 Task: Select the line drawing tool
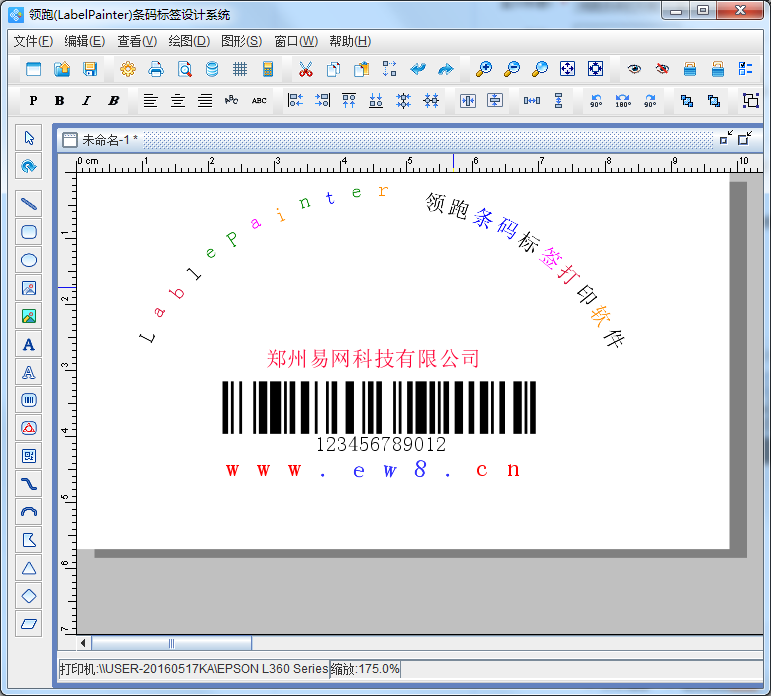pyautogui.click(x=29, y=203)
